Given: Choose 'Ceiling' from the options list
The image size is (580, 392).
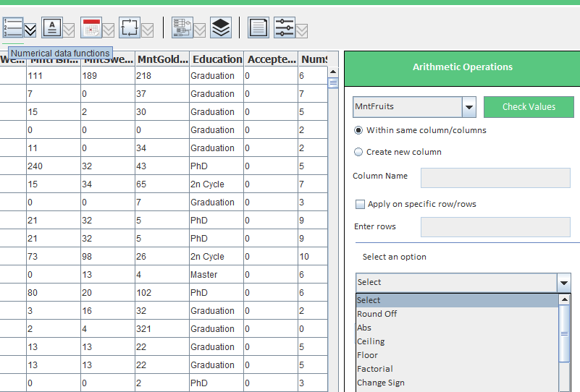Looking at the screenshot, I should point(457,341).
